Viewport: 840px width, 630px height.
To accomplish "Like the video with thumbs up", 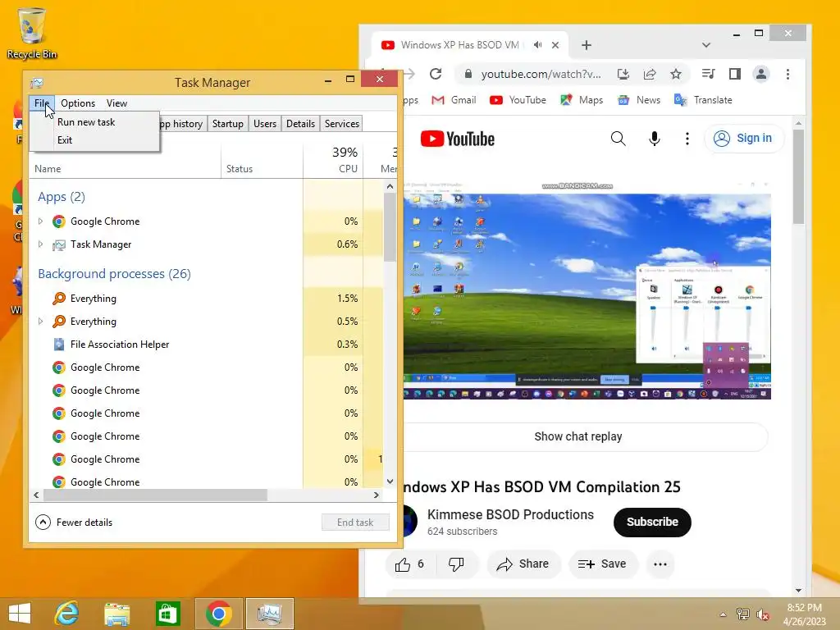I will pyautogui.click(x=410, y=564).
